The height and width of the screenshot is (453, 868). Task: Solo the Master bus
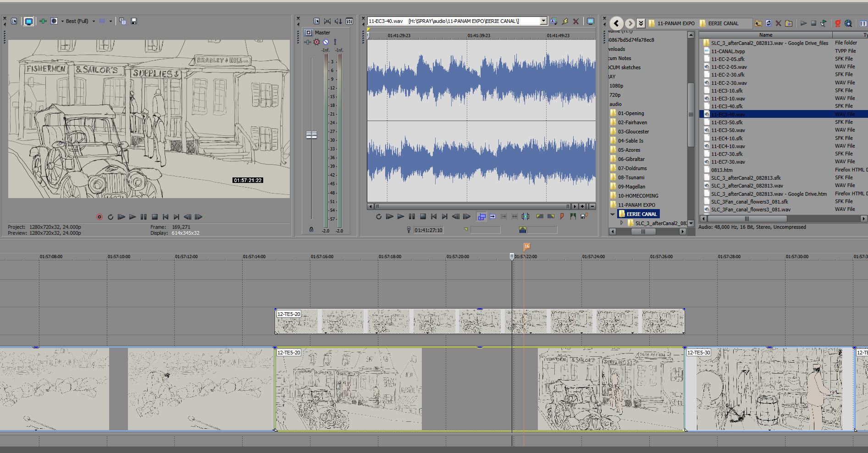[335, 42]
